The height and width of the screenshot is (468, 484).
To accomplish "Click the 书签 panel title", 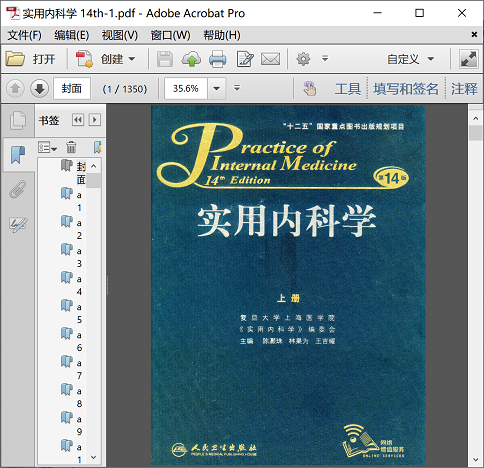I will click(x=49, y=120).
